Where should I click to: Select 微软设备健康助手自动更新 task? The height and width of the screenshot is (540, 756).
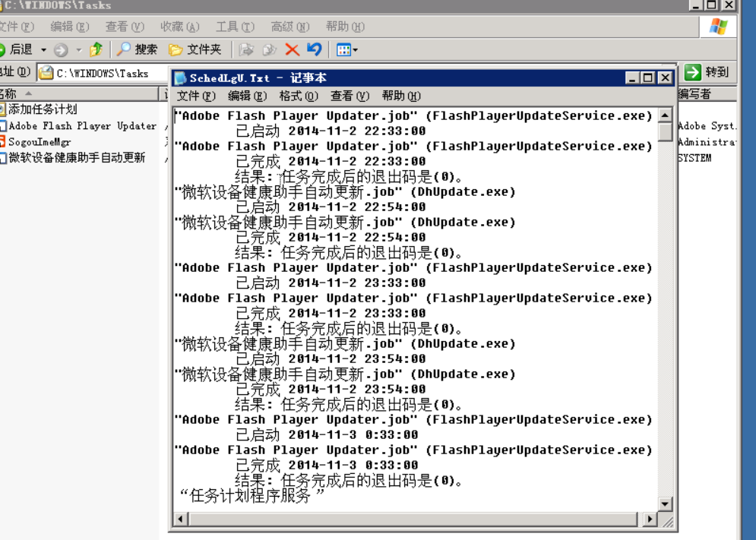pos(77,158)
